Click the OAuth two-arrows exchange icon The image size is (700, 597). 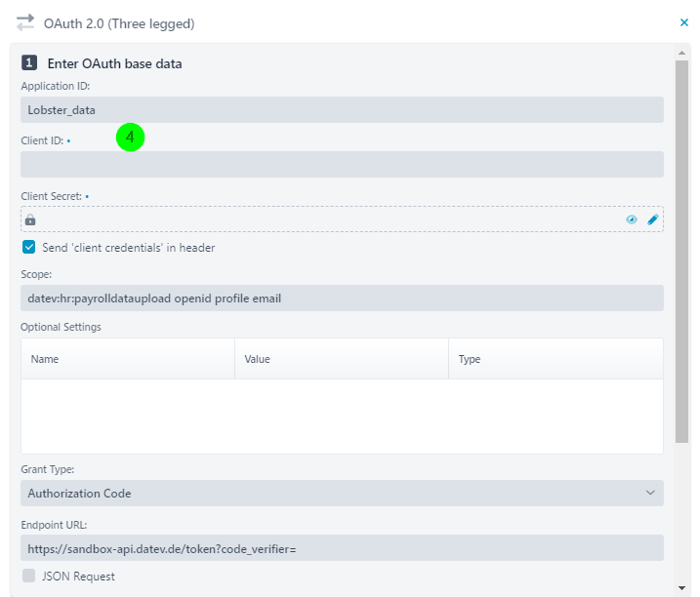25,22
